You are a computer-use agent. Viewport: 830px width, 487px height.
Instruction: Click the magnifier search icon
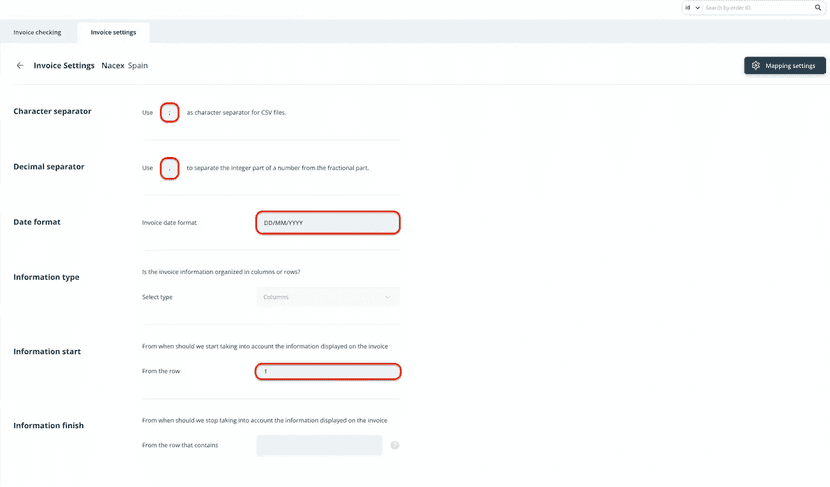point(817,8)
